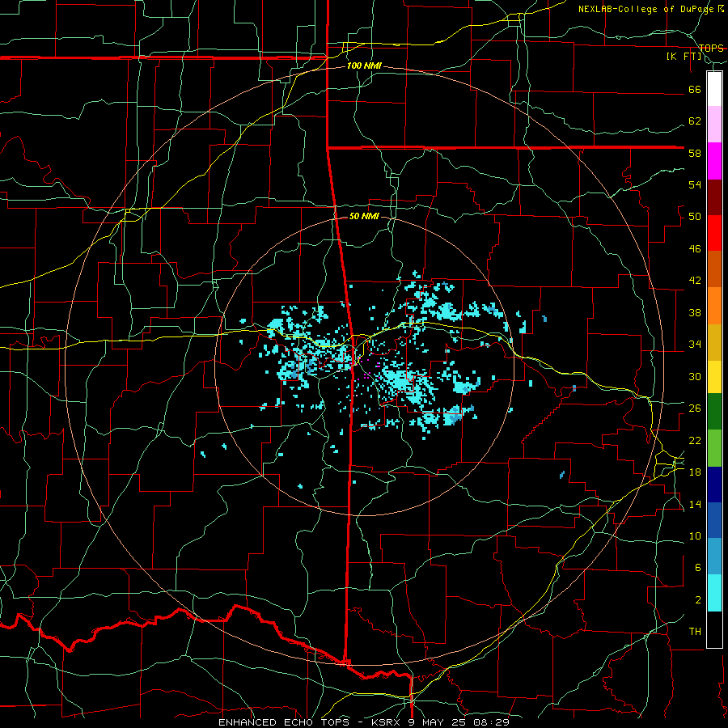Click the '10' legend value
The image size is (728, 728).
pyautogui.click(x=695, y=535)
